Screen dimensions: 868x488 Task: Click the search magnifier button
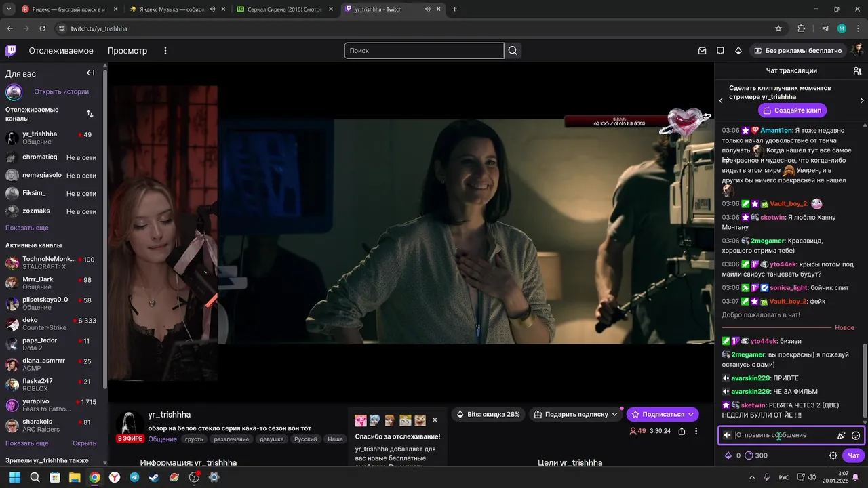pos(513,51)
